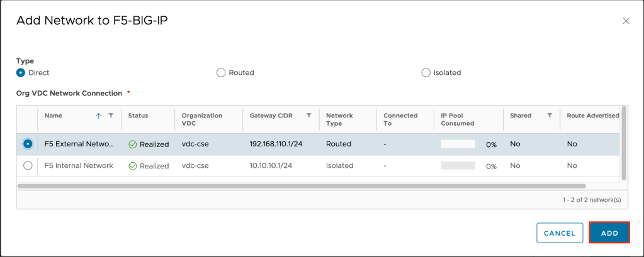Choose the Routed type option
The image size is (644, 257).
pos(221,73)
